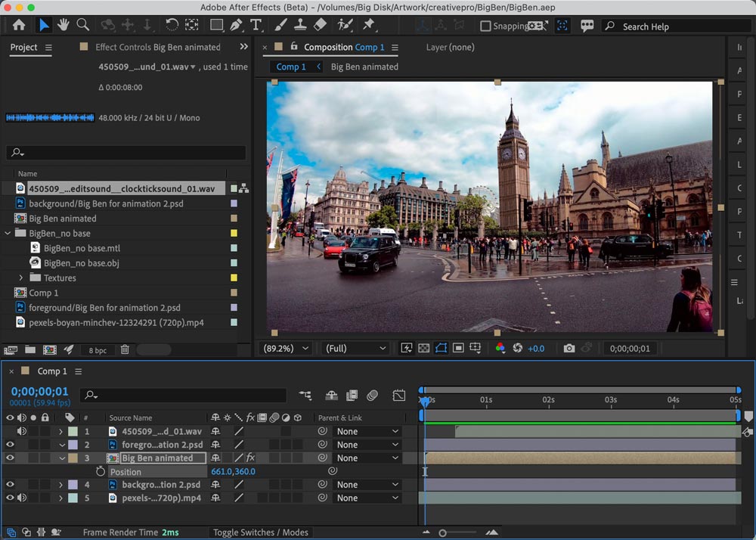Pick the Puppet Pin tool
Screen dimensions: 756x540
pyautogui.click(x=368, y=25)
